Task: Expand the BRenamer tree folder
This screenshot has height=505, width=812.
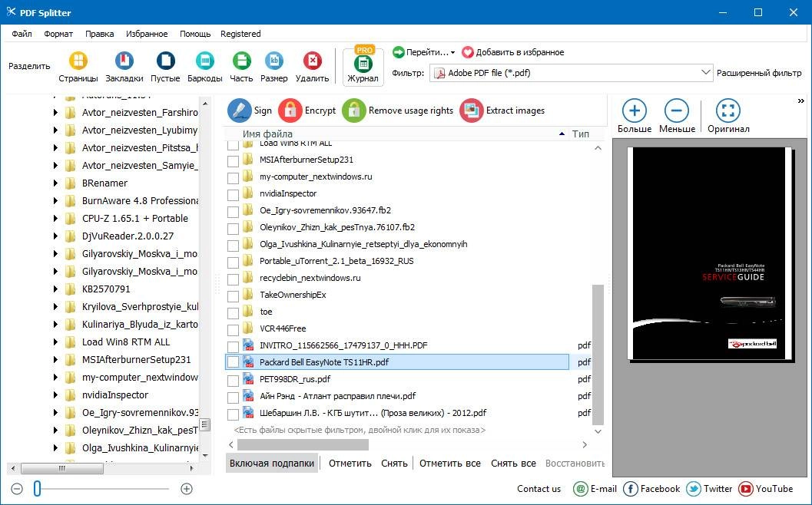Action: pyautogui.click(x=55, y=183)
